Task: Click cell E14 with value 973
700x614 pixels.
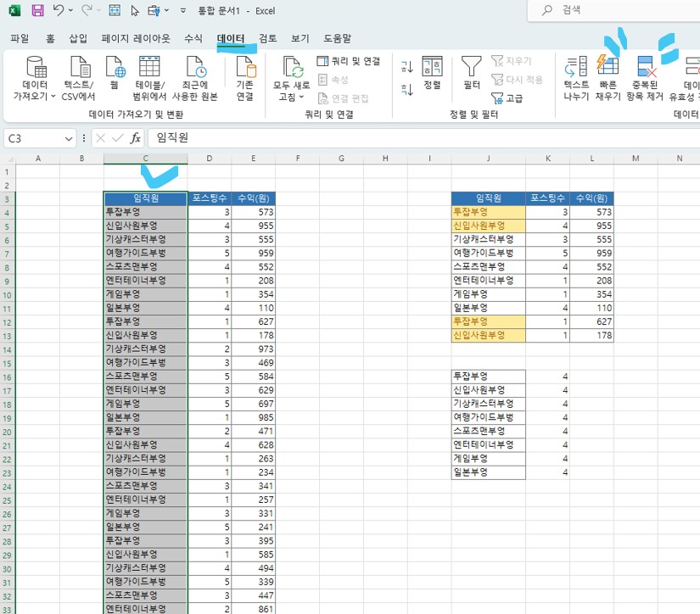Action: pos(253,349)
